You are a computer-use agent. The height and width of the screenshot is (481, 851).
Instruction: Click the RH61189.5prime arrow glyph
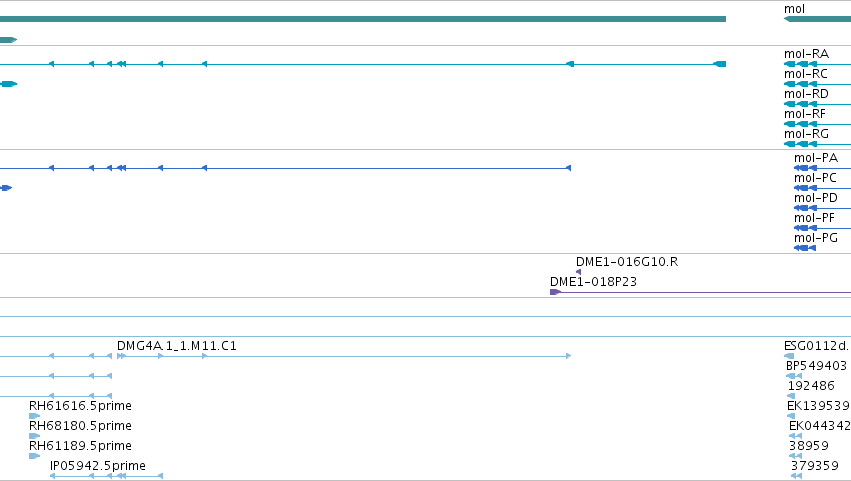coord(34,456)
